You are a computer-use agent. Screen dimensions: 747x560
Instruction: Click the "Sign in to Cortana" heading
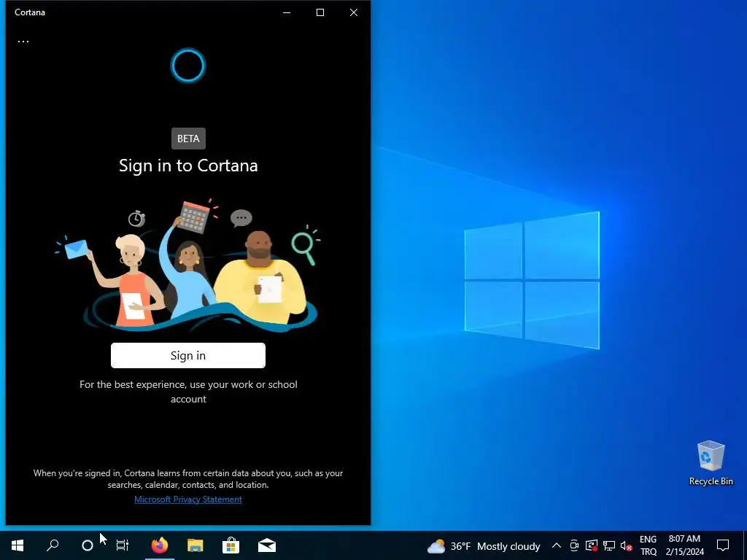188,166
